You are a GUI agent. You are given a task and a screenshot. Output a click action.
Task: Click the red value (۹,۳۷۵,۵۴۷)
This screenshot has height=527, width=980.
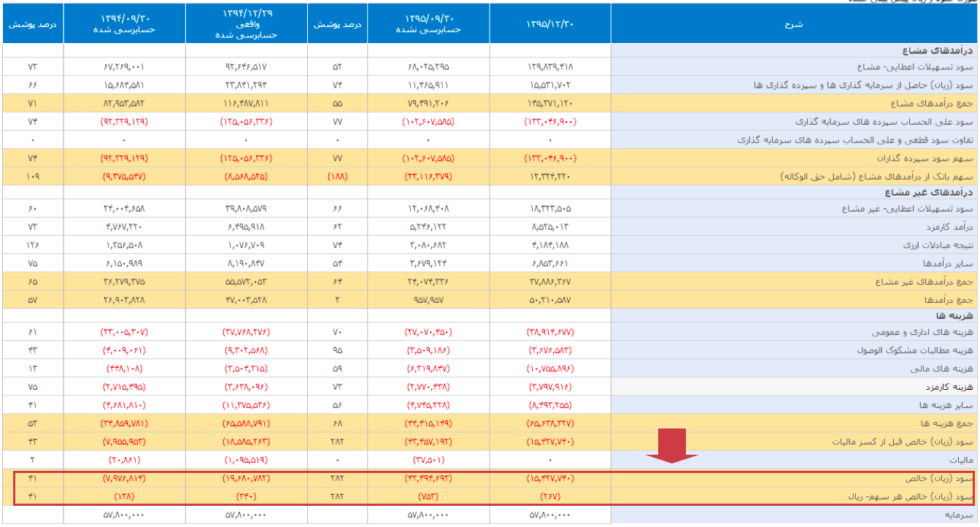[124, 176]
